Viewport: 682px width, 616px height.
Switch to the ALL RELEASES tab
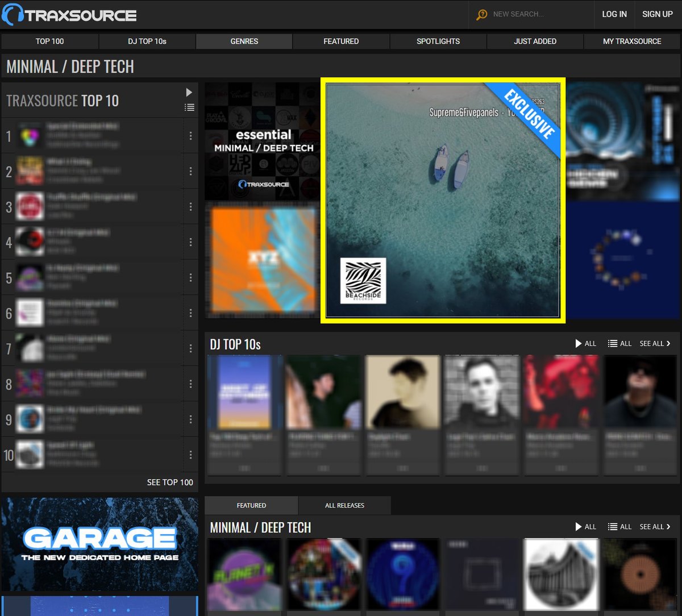click(x=344, y=505)
